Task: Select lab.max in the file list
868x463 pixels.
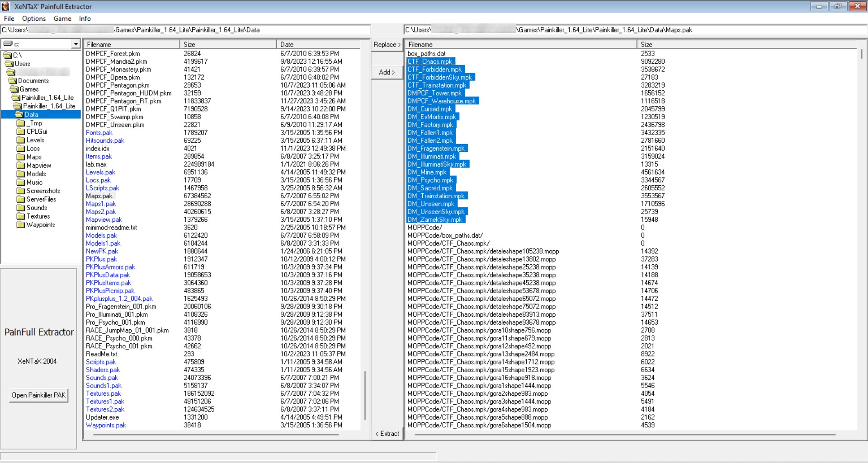Action: coord(96,164)
